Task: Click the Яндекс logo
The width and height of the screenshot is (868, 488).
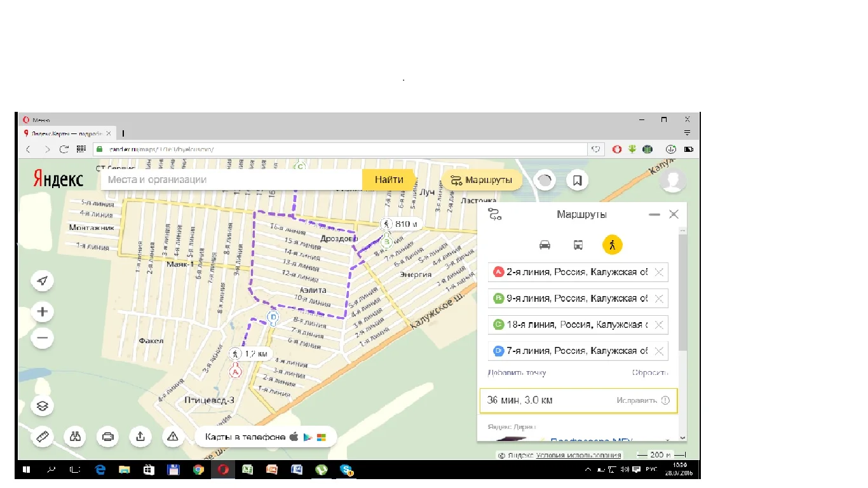Action: [58, 179]
